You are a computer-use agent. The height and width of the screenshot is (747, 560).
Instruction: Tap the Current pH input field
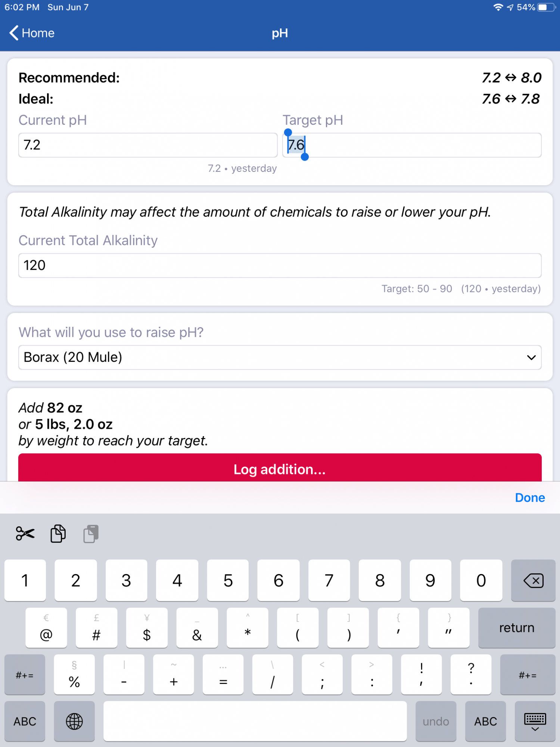148,145
